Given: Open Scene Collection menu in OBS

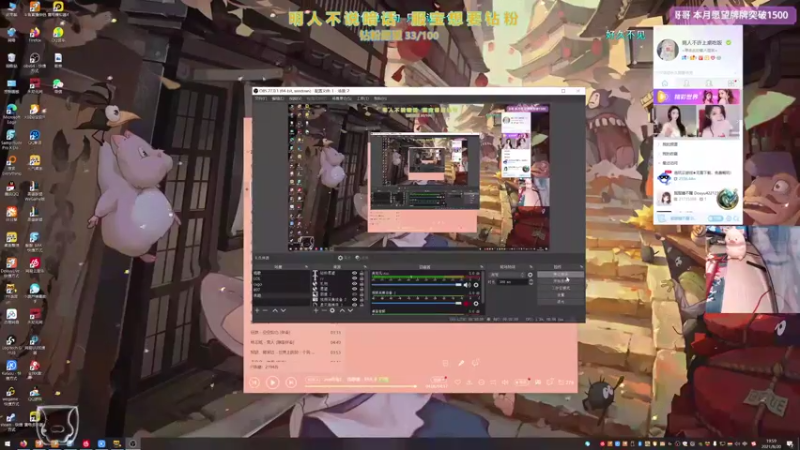Looking at the screenshot, I should point(342,98).
